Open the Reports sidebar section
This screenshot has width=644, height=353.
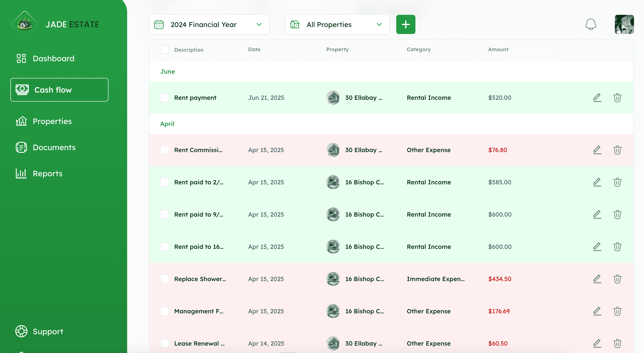pos(47,173)
